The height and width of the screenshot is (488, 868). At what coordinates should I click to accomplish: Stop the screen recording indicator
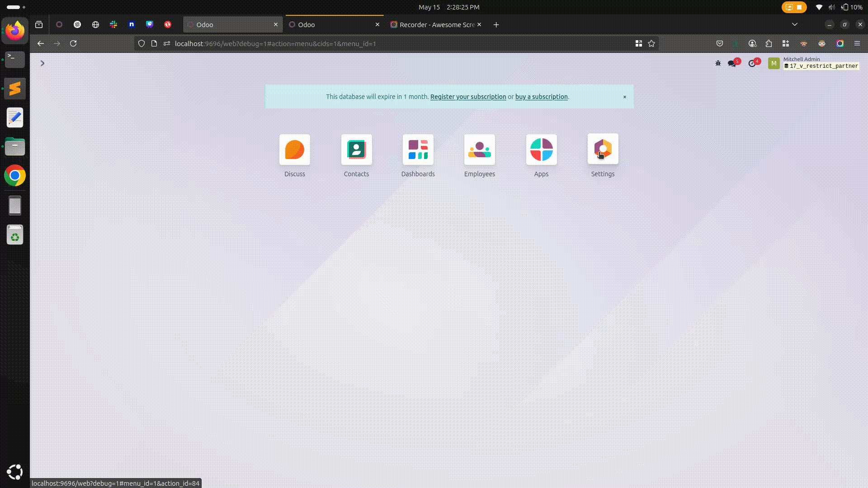[x=794, y=7]
